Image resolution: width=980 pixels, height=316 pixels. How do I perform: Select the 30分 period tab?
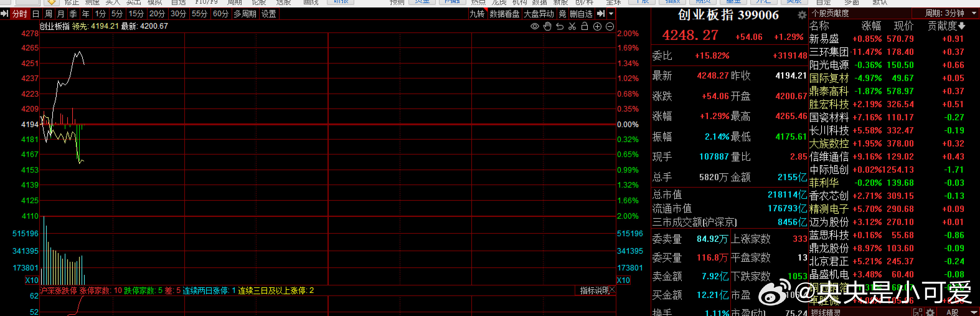pyautogui.click(x=178, y=14)
